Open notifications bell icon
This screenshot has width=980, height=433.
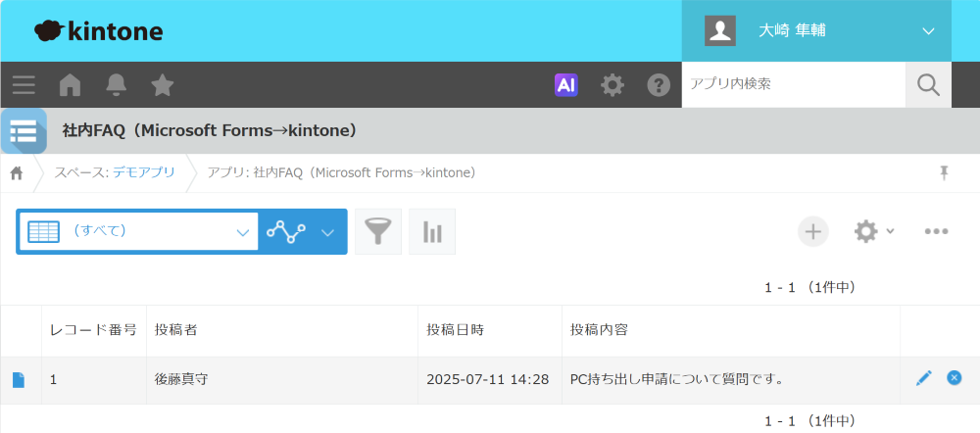[x=116, y=85]
